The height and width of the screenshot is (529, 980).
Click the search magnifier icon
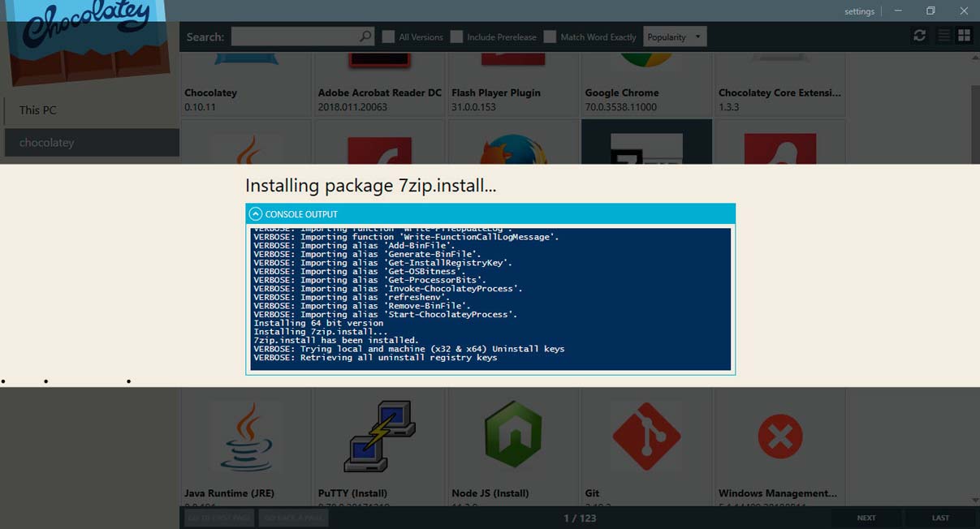pyautogui.click(x=365, y=37)
